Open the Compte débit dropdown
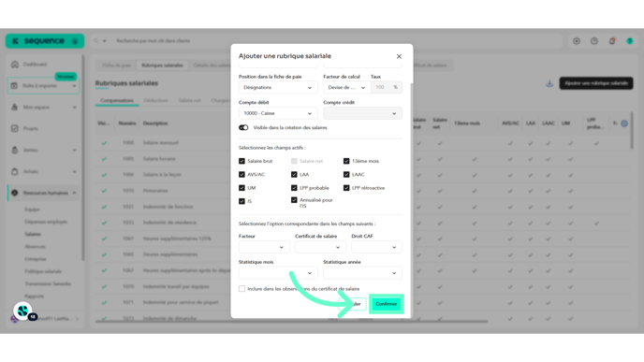The width and height of the screenshot is (644, 362). 278,113
